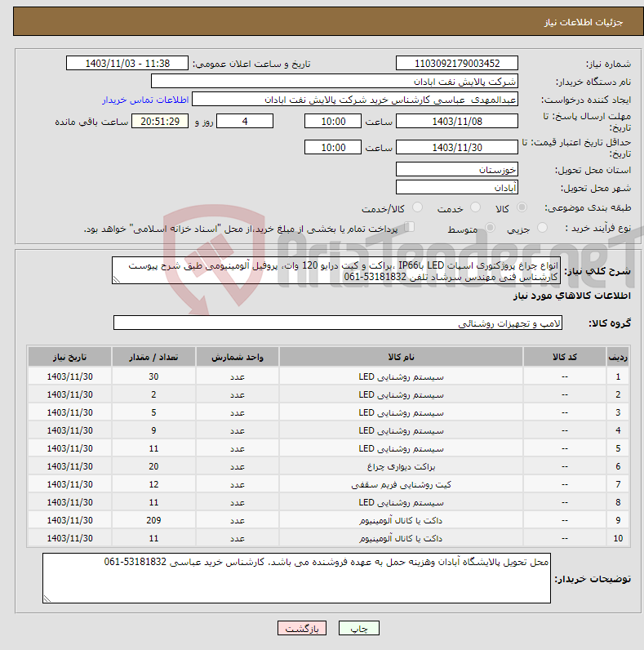The height and width of the screenshot is (650, 644).
Task: Select the جزیی purchase type radio
Action: click(x=542, y=228)
